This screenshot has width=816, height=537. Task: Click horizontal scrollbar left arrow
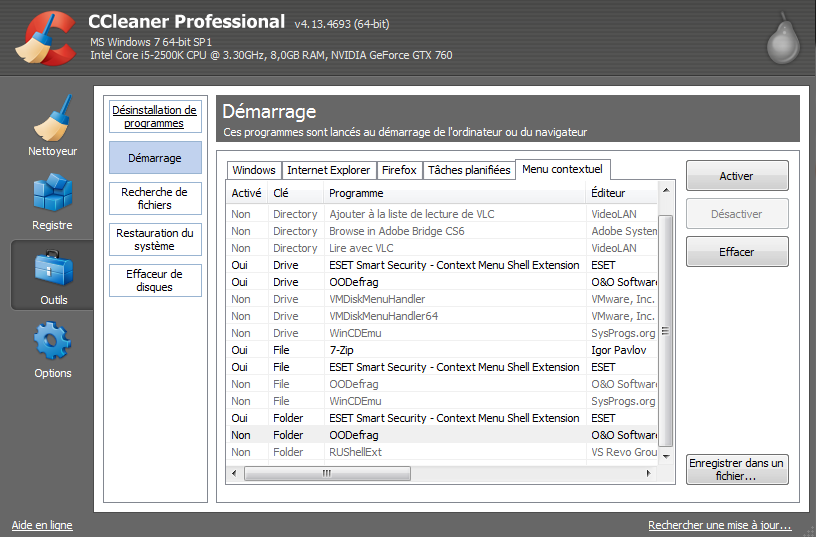234,474
